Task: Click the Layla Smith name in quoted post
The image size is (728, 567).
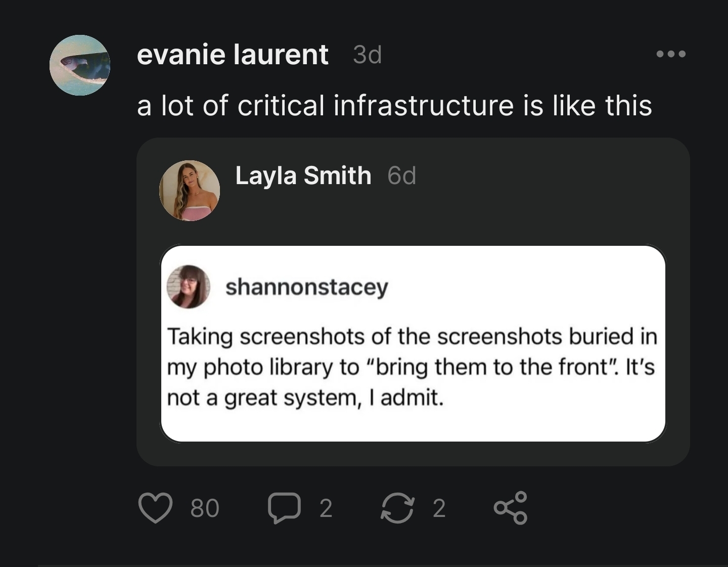Action: 303,176
